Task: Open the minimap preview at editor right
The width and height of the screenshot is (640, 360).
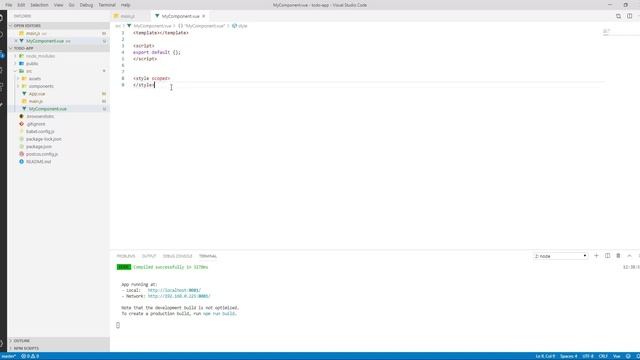Action: coord(606,32)
